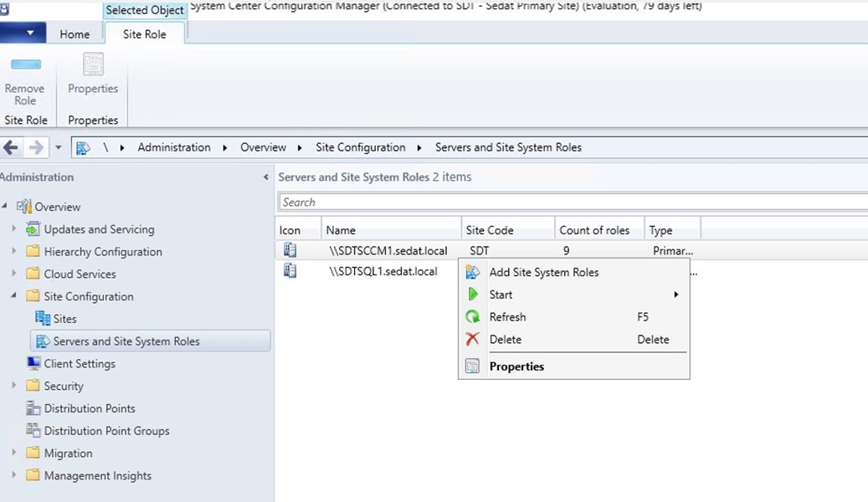Sort by the Icon column header
The width and height of the screenshot is (868, 502).
298,230
